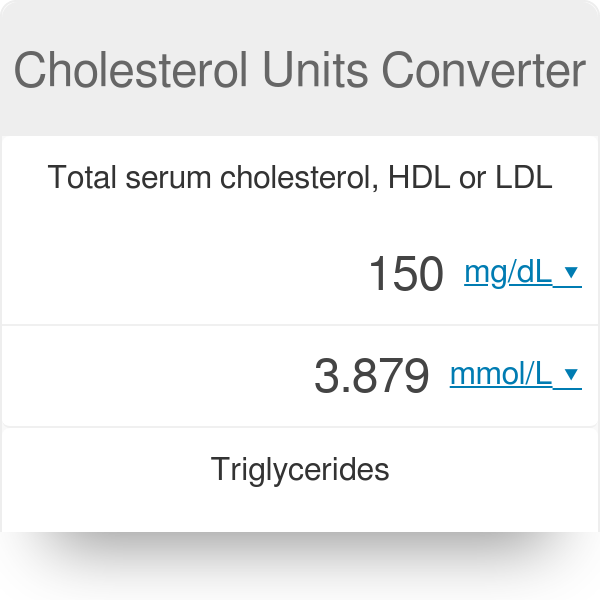Click the 150 cholesterol value field

(x=406, y=274)
